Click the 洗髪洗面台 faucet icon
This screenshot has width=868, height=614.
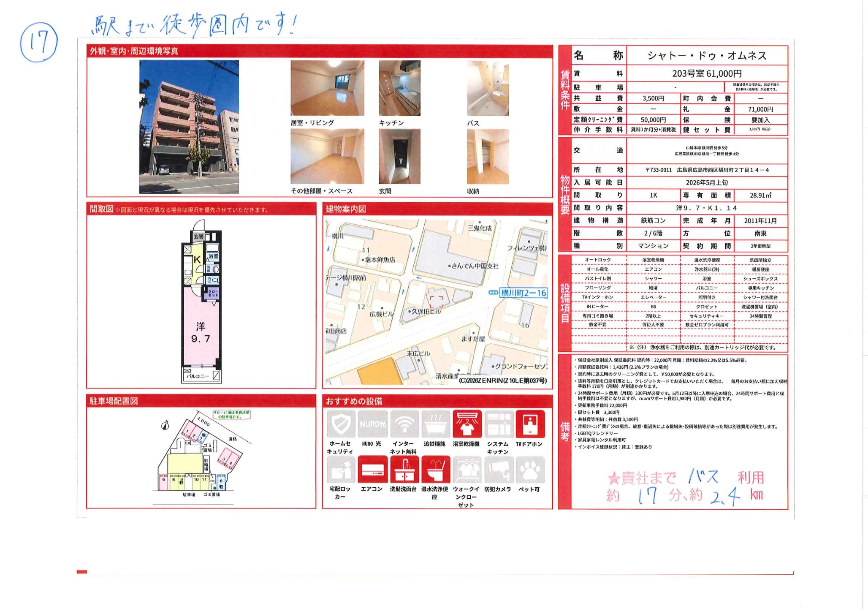point(404,469)
